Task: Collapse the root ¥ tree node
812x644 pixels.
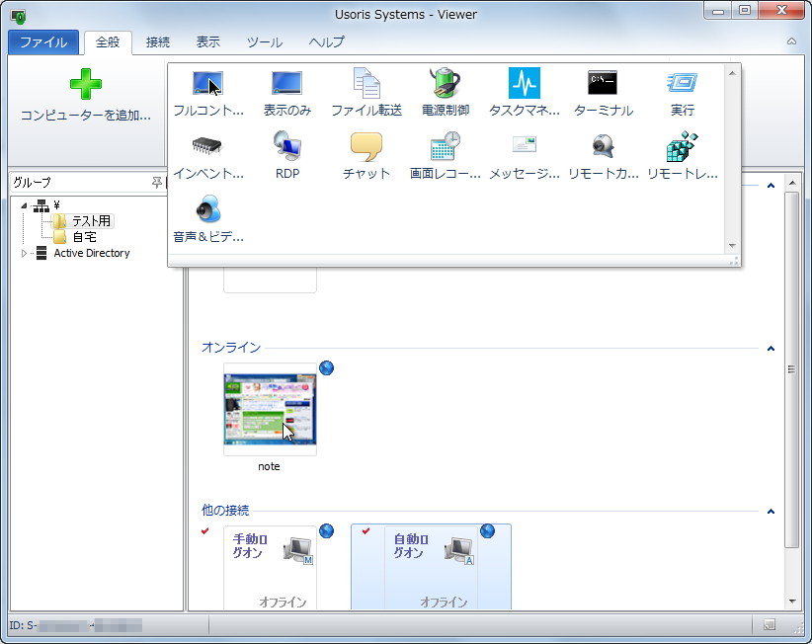Action: [24, 205]
